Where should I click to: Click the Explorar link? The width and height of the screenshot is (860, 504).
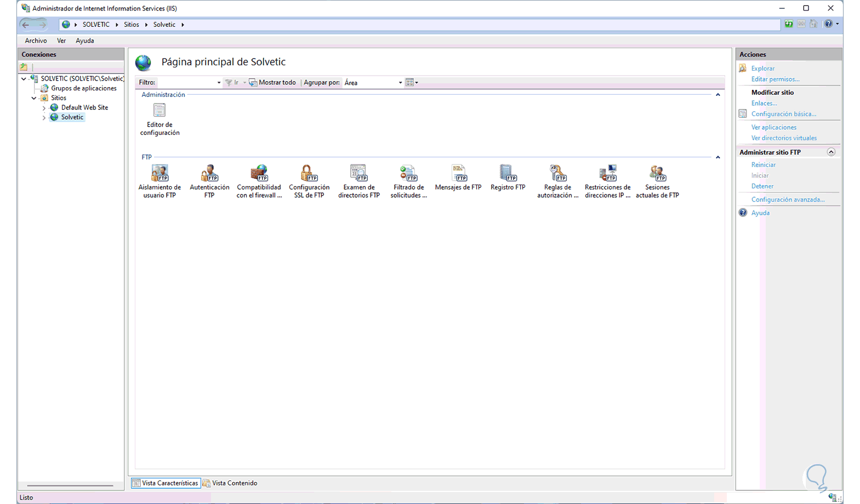(763, 68)
